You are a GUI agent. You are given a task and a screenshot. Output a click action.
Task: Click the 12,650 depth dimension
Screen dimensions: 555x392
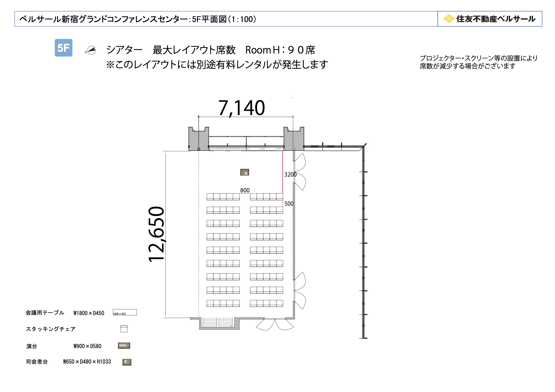click(x=157, y=234)
